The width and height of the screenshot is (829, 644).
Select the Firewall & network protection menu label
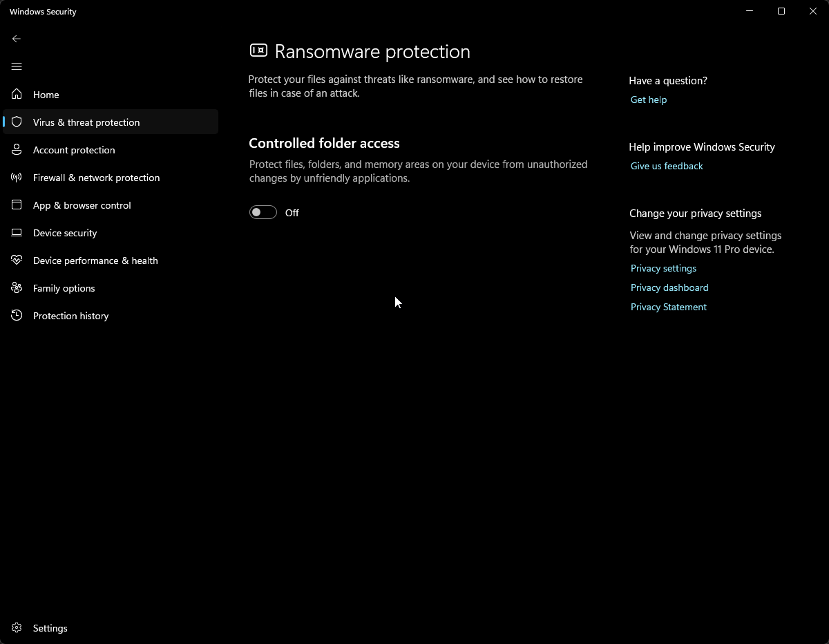coord(96,178)
